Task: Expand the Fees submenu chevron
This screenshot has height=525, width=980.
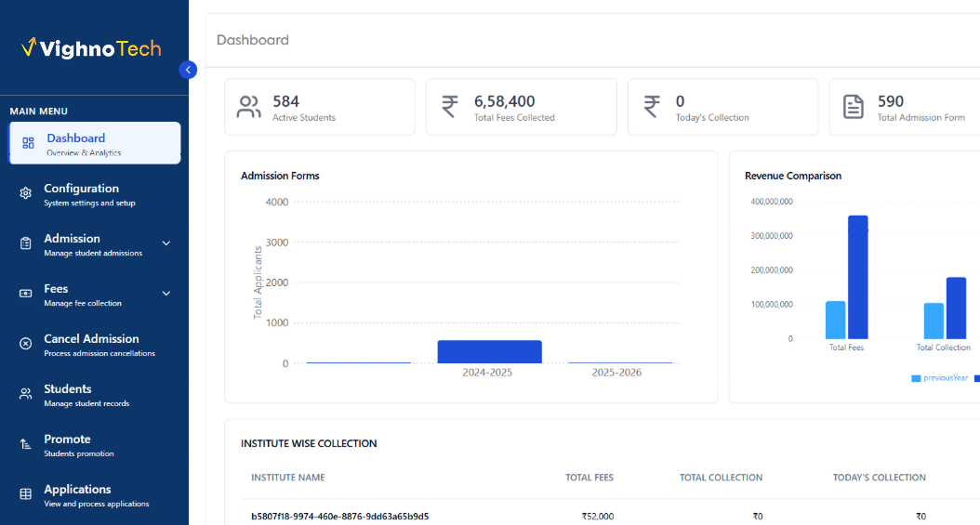Action: (x=166, y=294)
